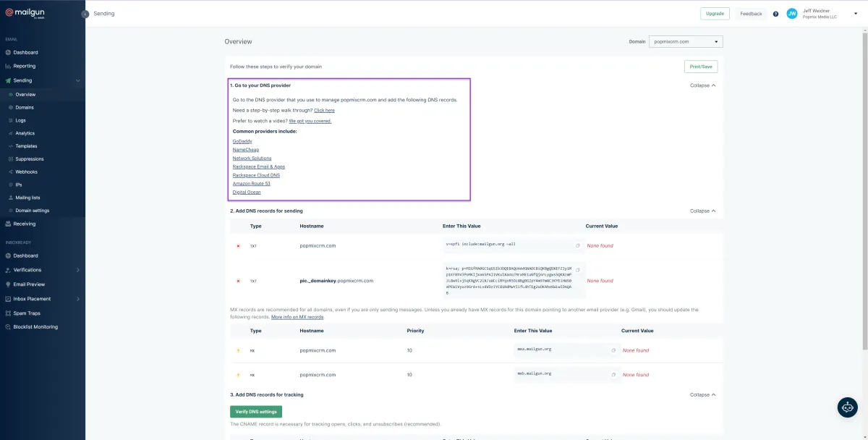868x440 pixels.
Task: Click the red status icon for SPF TXT record
Action: (238, 246)
